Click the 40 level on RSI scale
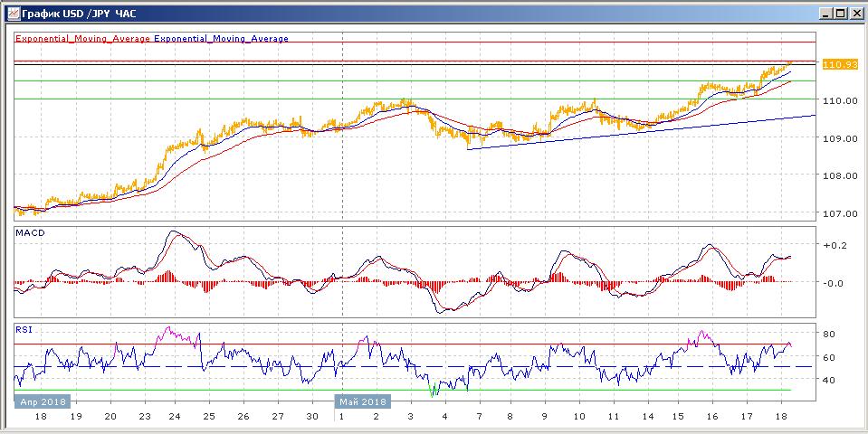 coord(827,381)
